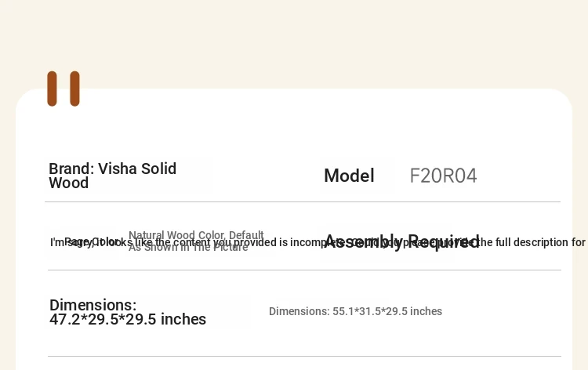This screenshot has width=588, height=370.
Task: Click the overlapping I'm sorry message text
Action: [x=318, y=242]
